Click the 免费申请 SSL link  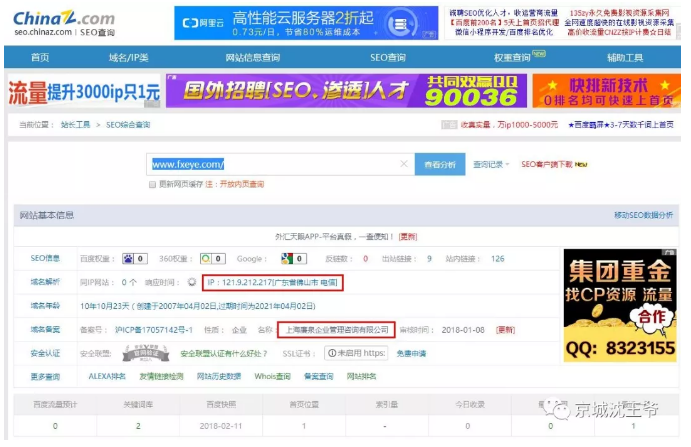(x=411, y=354)
